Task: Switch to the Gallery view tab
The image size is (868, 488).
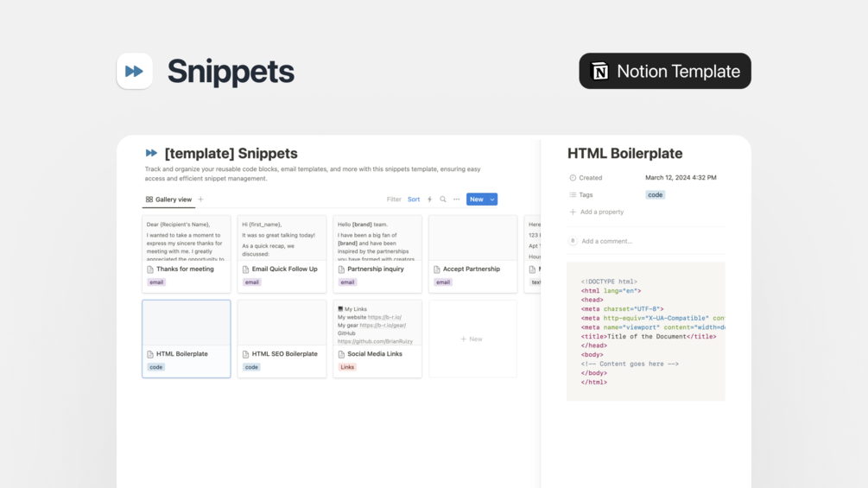Action: coord(168,200)
